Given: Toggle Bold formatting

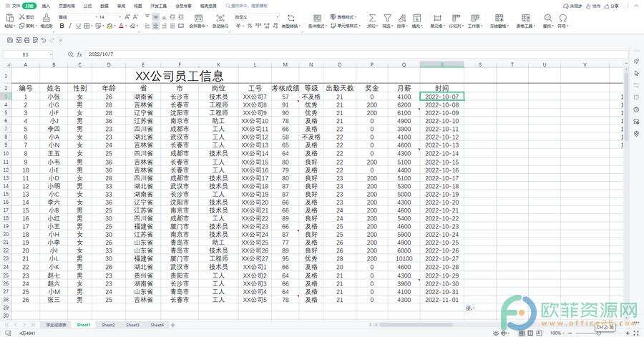Looking at the screenshot, I should coord(62,26).
